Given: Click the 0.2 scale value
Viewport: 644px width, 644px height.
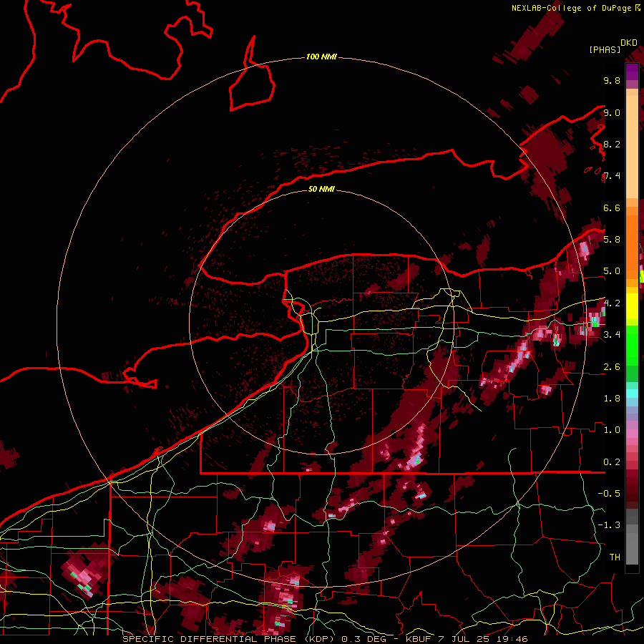Looking at the screenshot, I should pyautogui.click(x=612, y=462).
